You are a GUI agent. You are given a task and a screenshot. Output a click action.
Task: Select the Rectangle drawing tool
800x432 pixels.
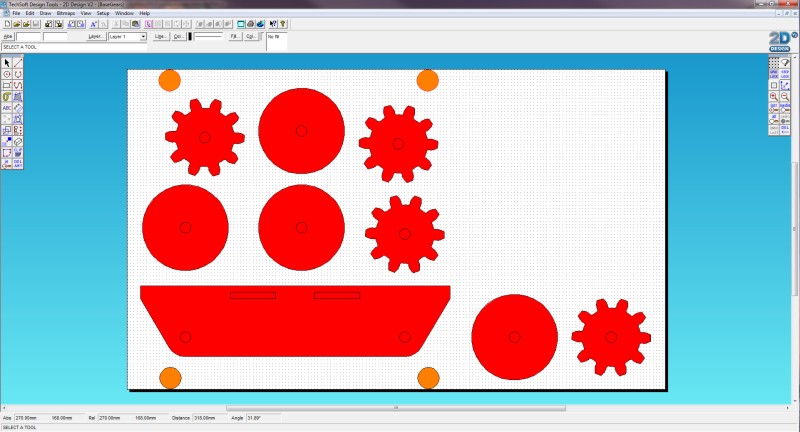[x=7, y=86]
